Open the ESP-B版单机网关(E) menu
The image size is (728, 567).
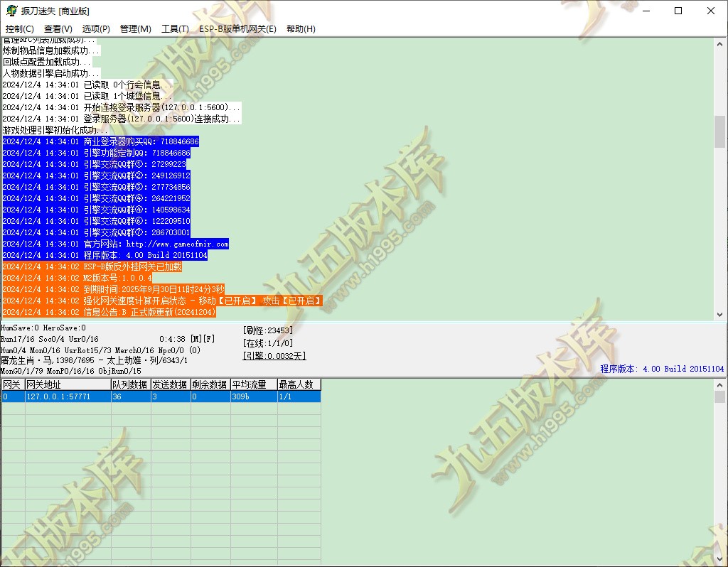click(237, 28)
